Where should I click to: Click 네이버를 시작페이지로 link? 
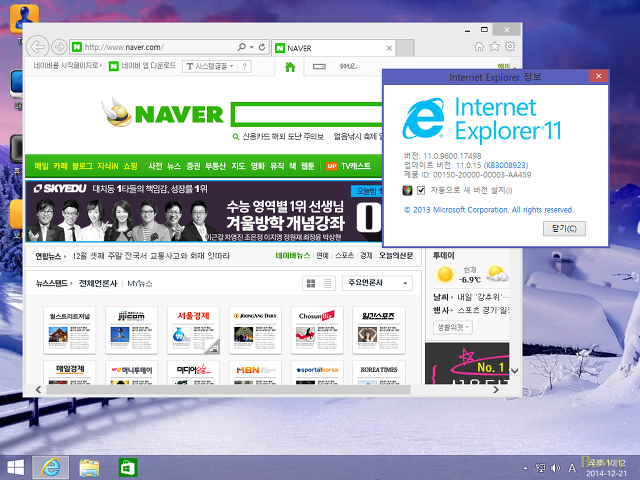click(x=68, y=65)
